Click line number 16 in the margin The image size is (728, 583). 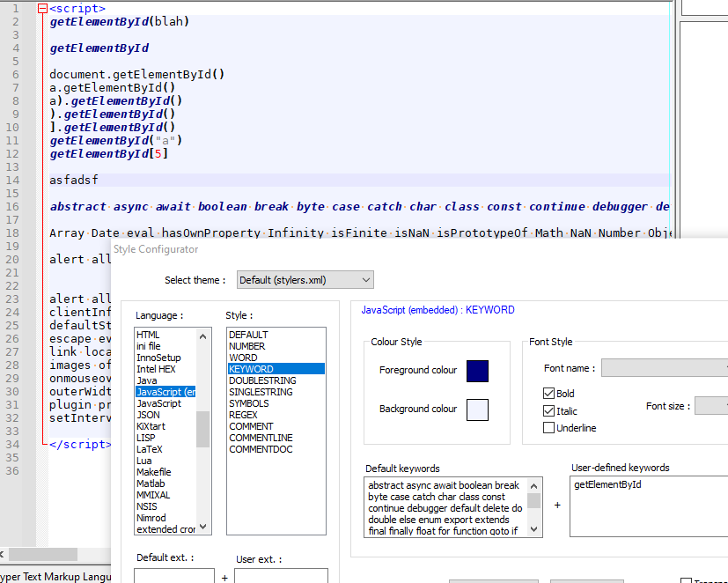pos(12,207)
